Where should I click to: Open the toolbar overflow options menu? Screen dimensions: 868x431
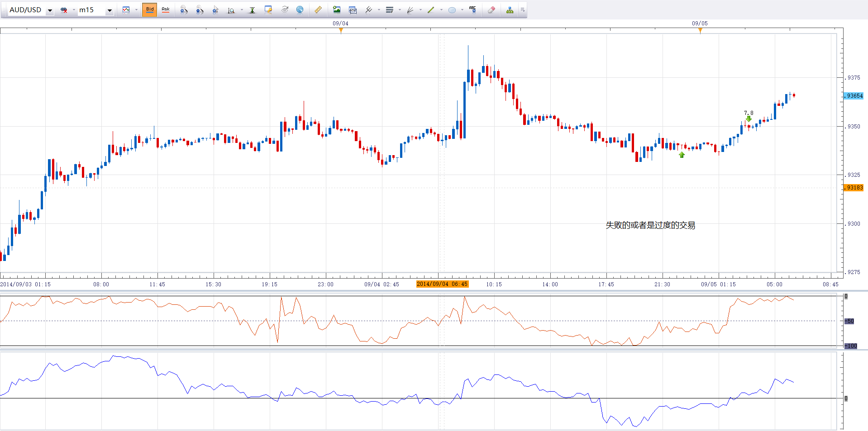(x=523, y=10)
